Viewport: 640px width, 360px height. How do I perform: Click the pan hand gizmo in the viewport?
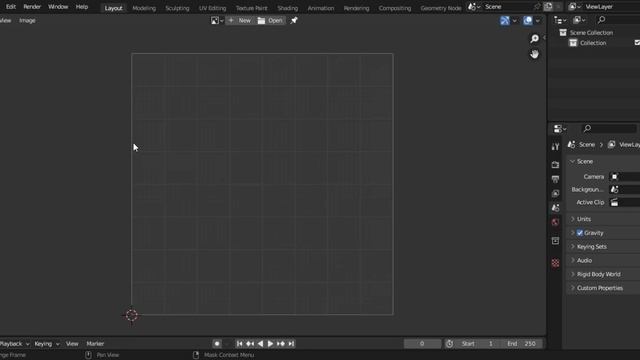point(534,54)
